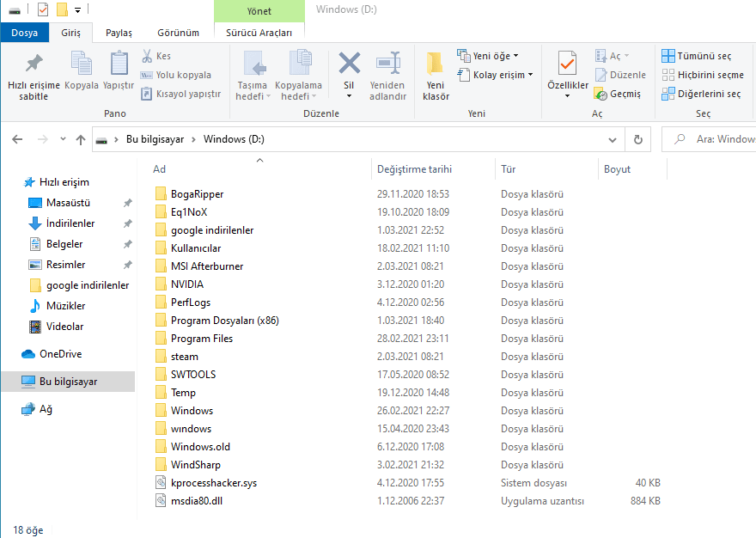Image resolution: width=756 pixels, height=538 pixels.
Task: Click Yolu kopyala in the ribbon
Action: pyautogui.click(x=175, y=75)
